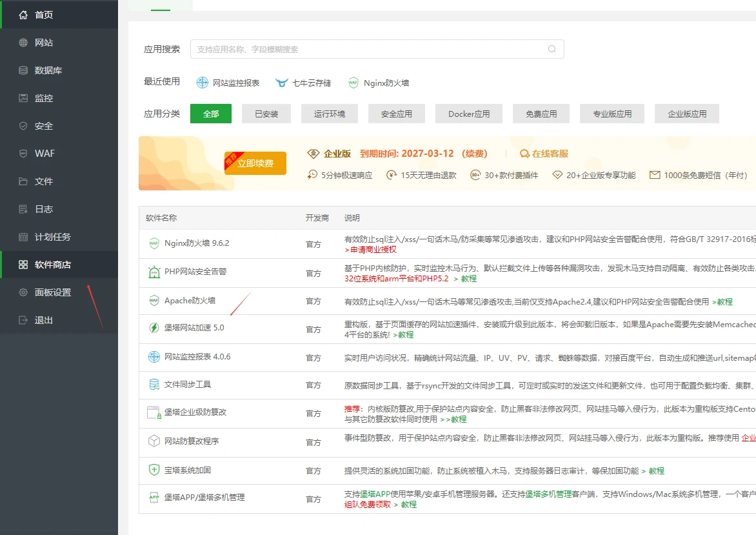Focus the 应用搜索 input field
This screenshot has width=756, height=535.
tap(377, 48)
